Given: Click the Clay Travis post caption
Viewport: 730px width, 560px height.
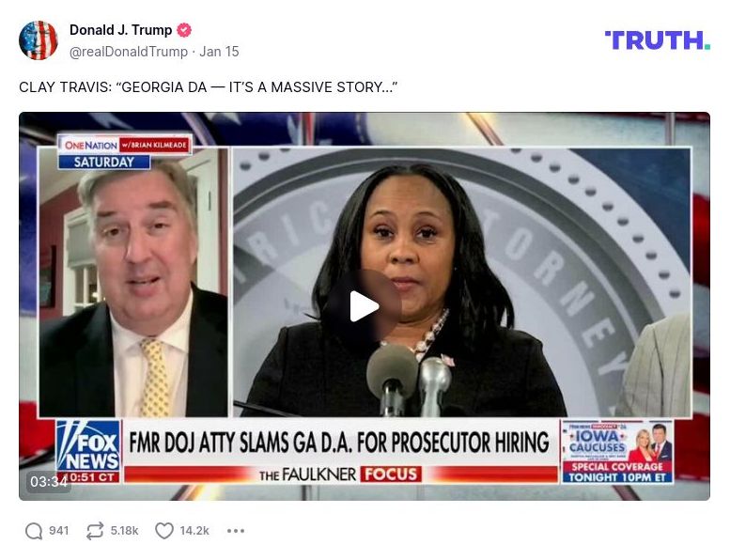Looking at the screenshot, I should tap(209, 87).
